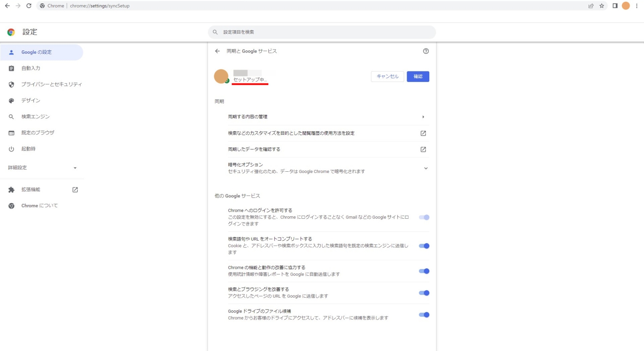Screen dimensions: 644x351
Task: Open the Chrome three-dot menu
Action: (636, 6)
